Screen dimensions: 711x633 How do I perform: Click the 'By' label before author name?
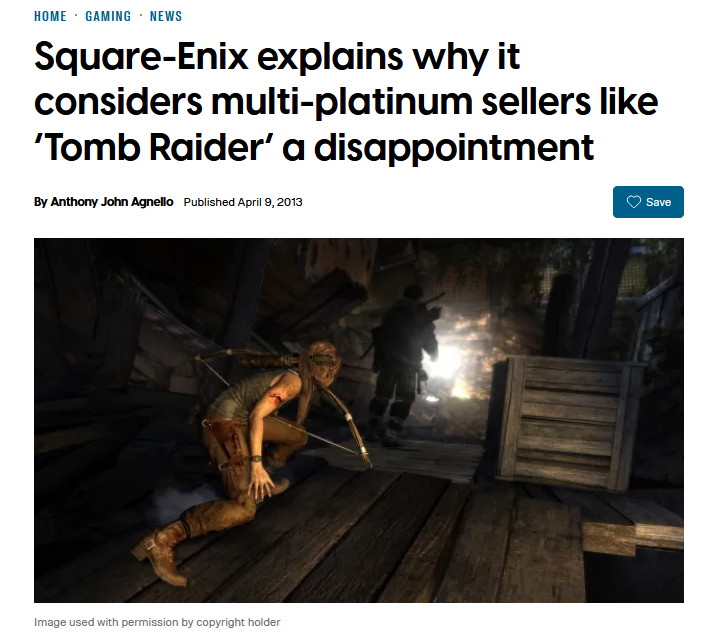point(40,202)
